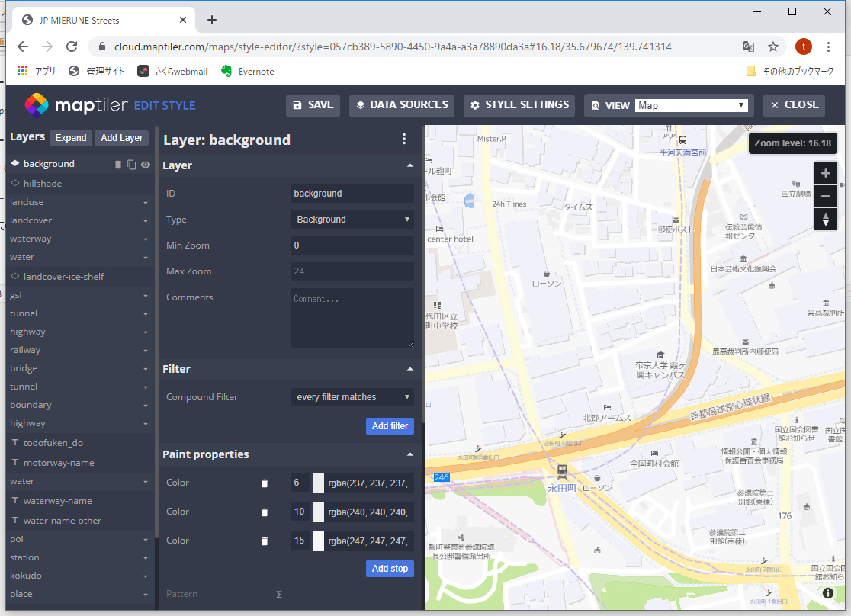
Task: Open STYLE SETTINGS in top toolbar
Action: pyautogui.click(x=519, y=105)
